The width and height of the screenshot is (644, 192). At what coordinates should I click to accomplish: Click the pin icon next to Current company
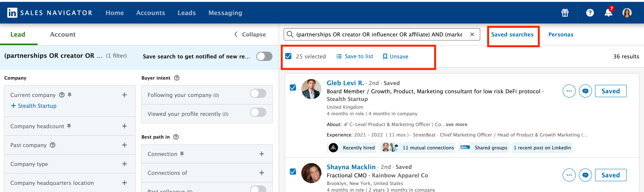(70, 95)
